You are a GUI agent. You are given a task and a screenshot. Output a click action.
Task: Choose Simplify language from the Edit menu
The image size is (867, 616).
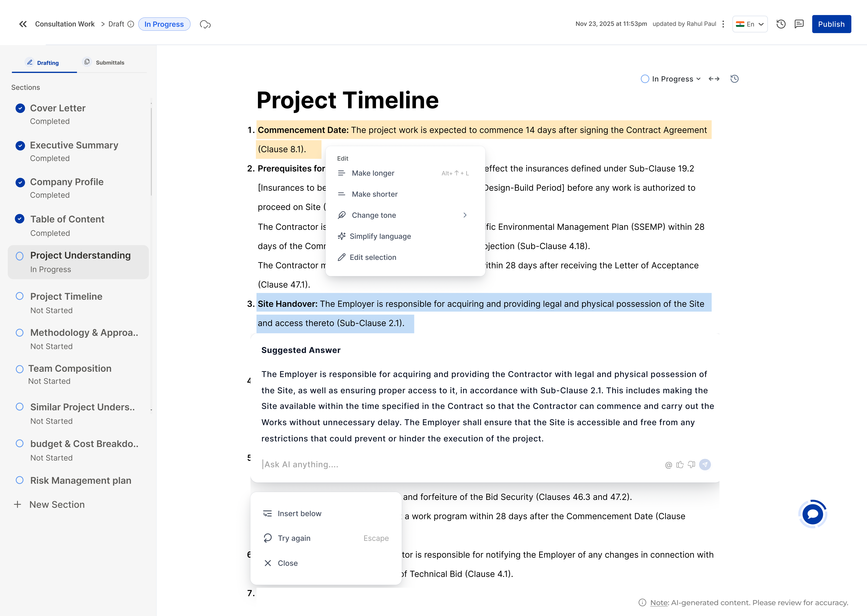point(380,236)
